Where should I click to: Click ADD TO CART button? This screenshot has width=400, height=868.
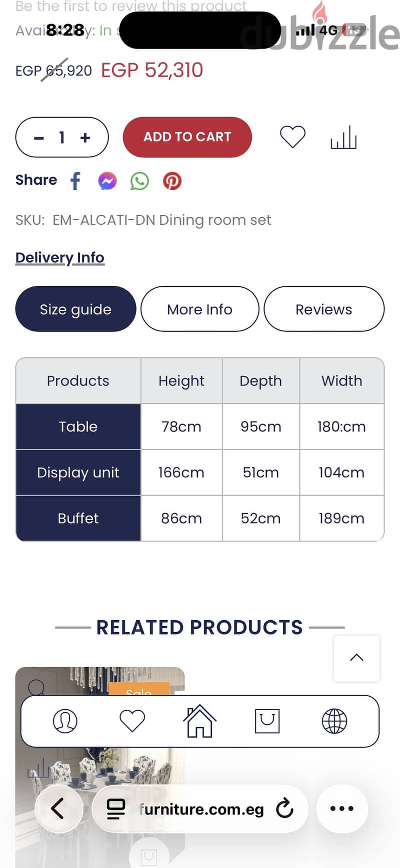point(187,137)
